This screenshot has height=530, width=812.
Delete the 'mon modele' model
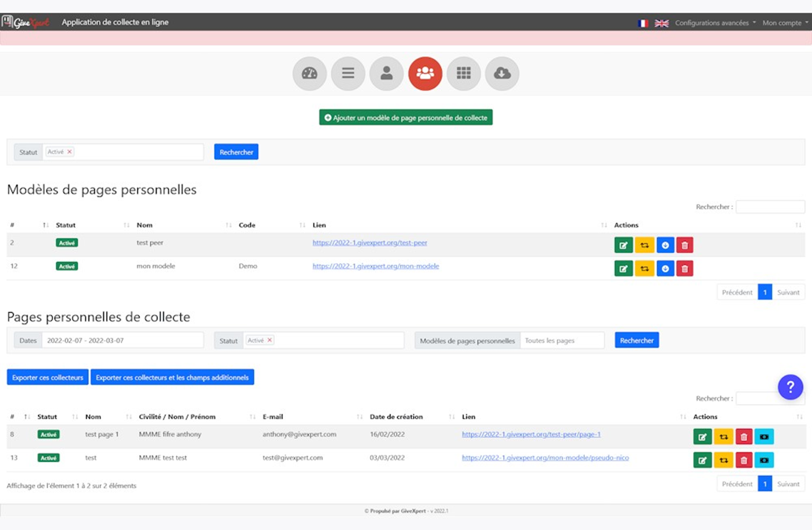tap(685, 269)
